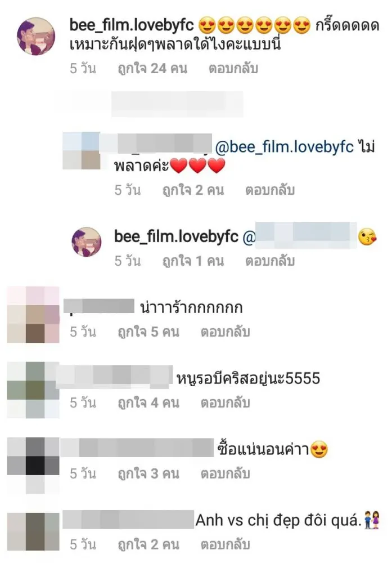Open bee_film.lovebyfc profile picture on top comment
This screenshot has width=392, height=563.
point(36,36)
